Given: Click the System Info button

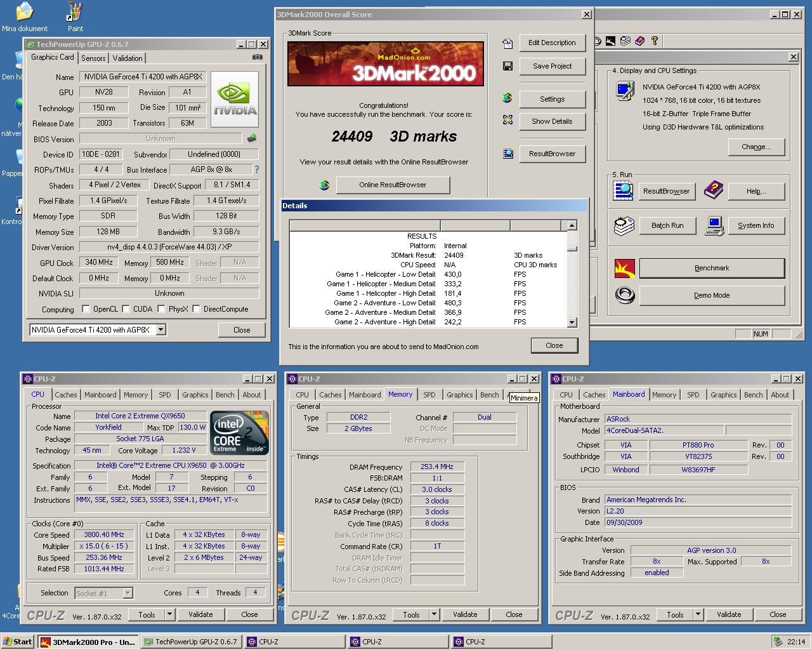Looking at the screenshot, I should tap(756, 225).
